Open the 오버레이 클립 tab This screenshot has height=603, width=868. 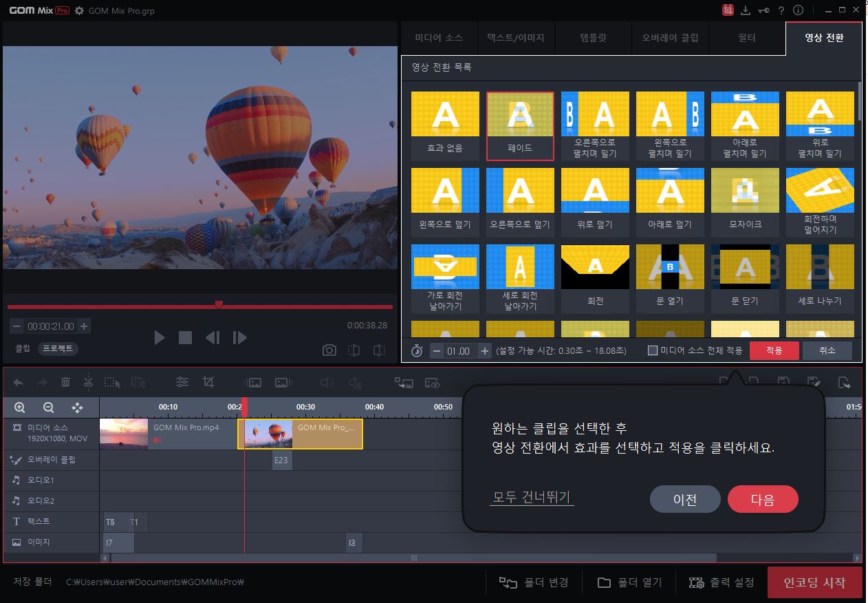click(x=670, y=38)
